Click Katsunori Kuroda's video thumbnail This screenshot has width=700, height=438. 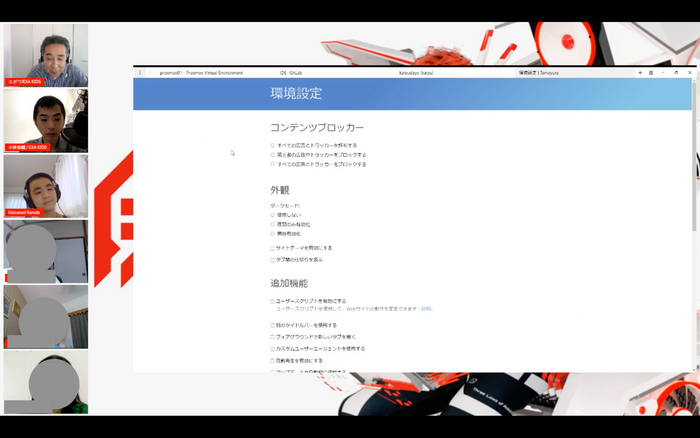click(x=45, y=184)
